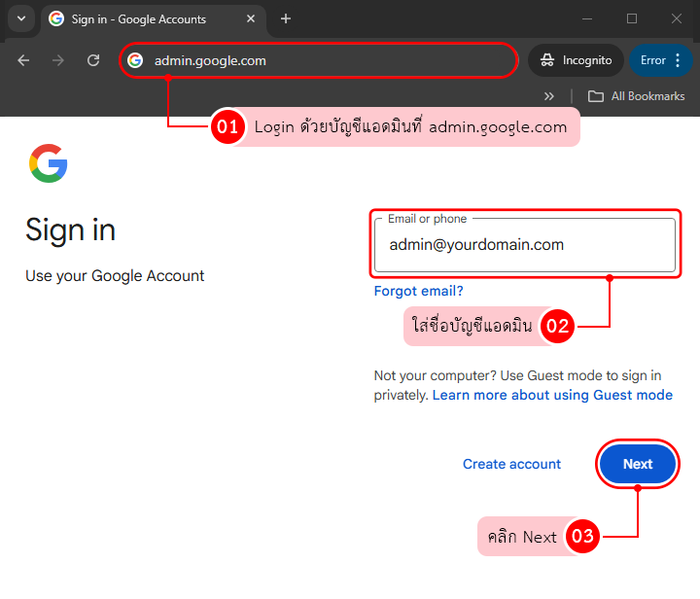Click the browser back arrow

[x=24, y=60]
